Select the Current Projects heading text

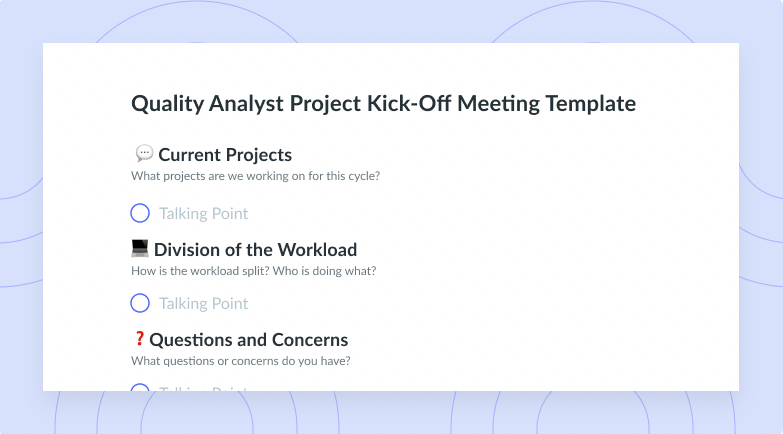tap(225, 155)
